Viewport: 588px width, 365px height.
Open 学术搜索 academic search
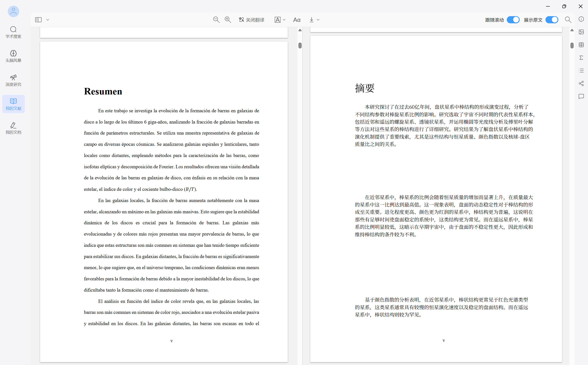coord(13,32)
